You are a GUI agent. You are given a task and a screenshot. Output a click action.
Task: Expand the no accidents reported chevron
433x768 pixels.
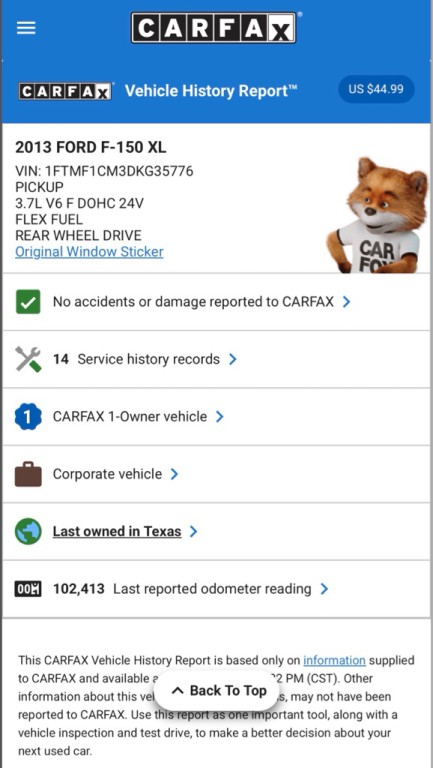[346, 302]
